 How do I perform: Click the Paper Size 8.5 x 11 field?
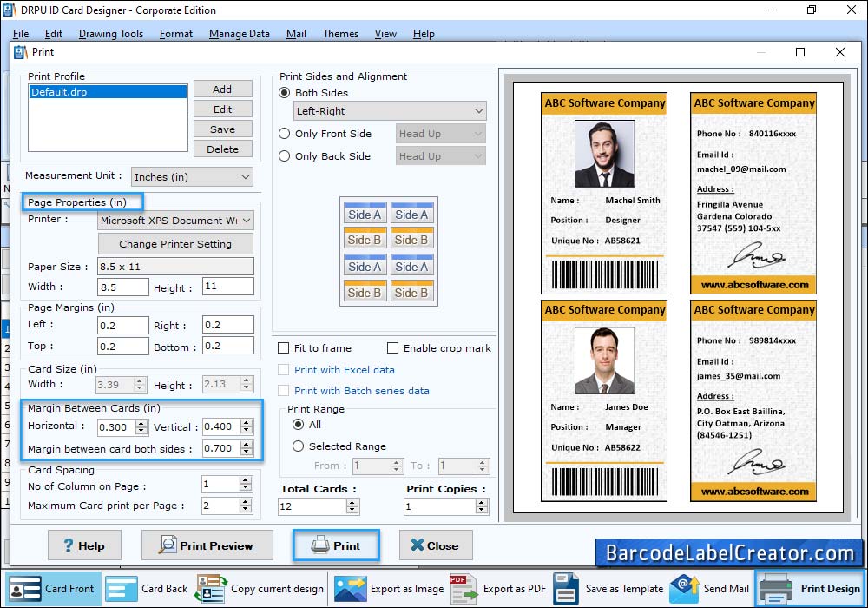(175, 267)
